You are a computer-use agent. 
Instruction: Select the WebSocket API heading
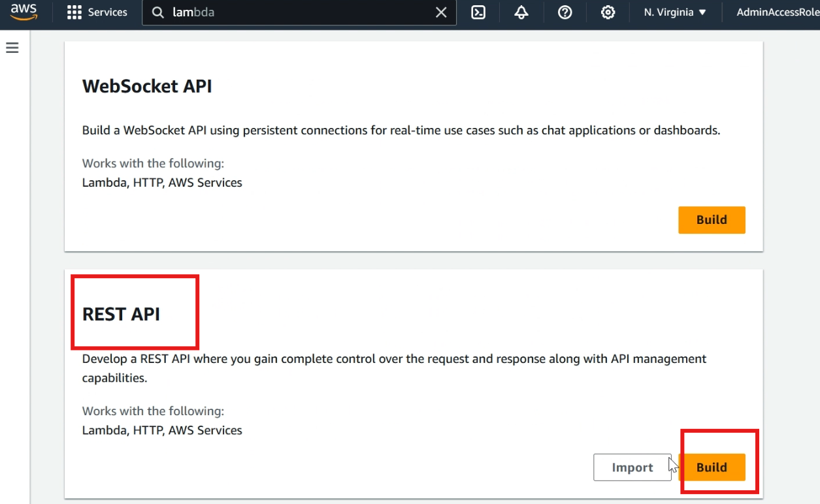pyautogui.click(x=147, y=86)
